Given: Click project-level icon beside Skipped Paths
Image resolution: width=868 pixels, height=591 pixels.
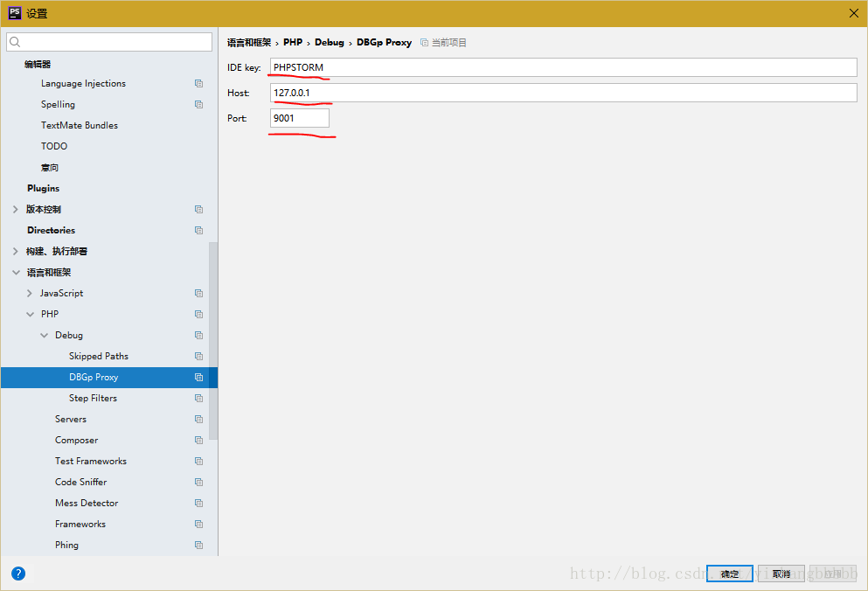Looking at the screenshot, I should pyautogui.click(x=198, y=357).
